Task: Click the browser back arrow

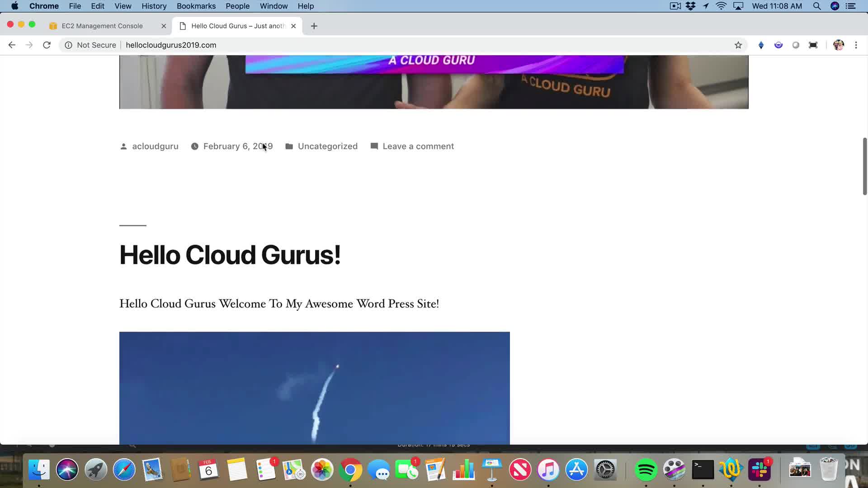Action: point(12,45)
